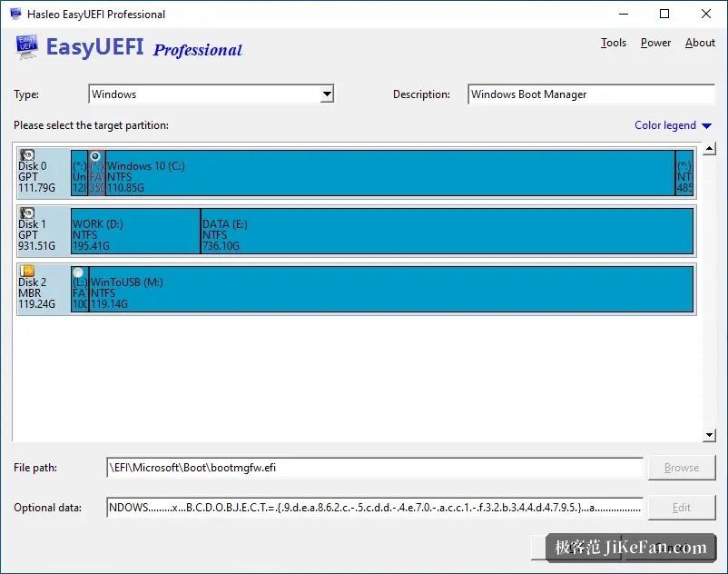
Task: Select the Disk 0 EFI partition radio button
Action: pyautogui.click(x=95, y=156)
